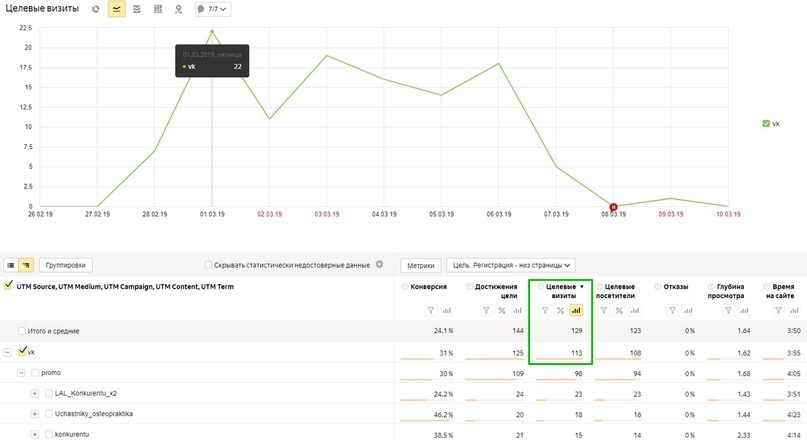Uncheck the vk row checkbox

(22, 351)
